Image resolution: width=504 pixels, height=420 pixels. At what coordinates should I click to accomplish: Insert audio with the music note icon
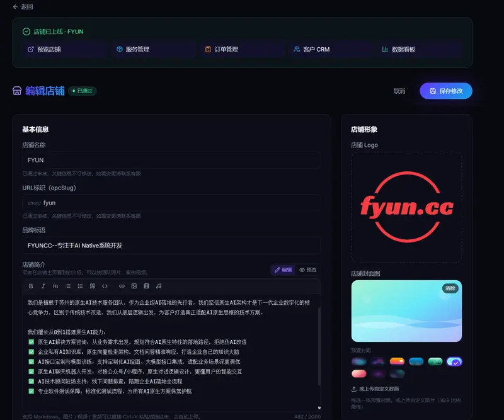coord(159,286)
